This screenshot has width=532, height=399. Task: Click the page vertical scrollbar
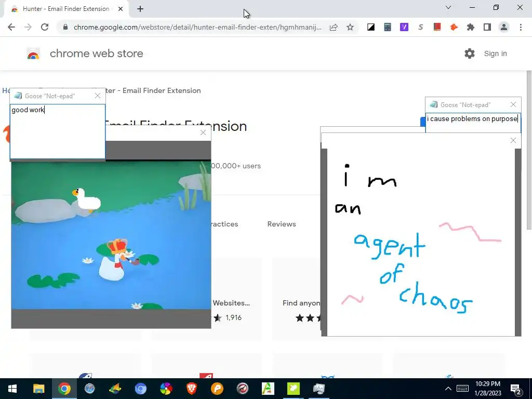[x=529, y=150]
